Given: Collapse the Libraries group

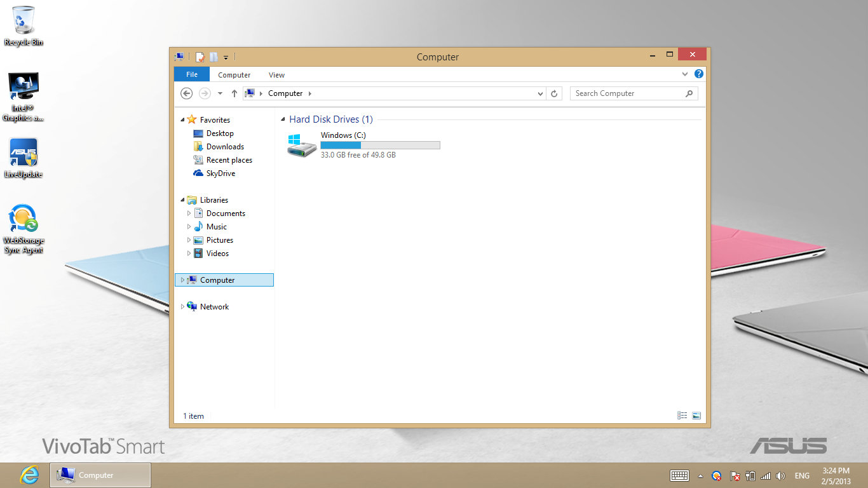Looking at the screenshot, I should [x=183, y=200].
